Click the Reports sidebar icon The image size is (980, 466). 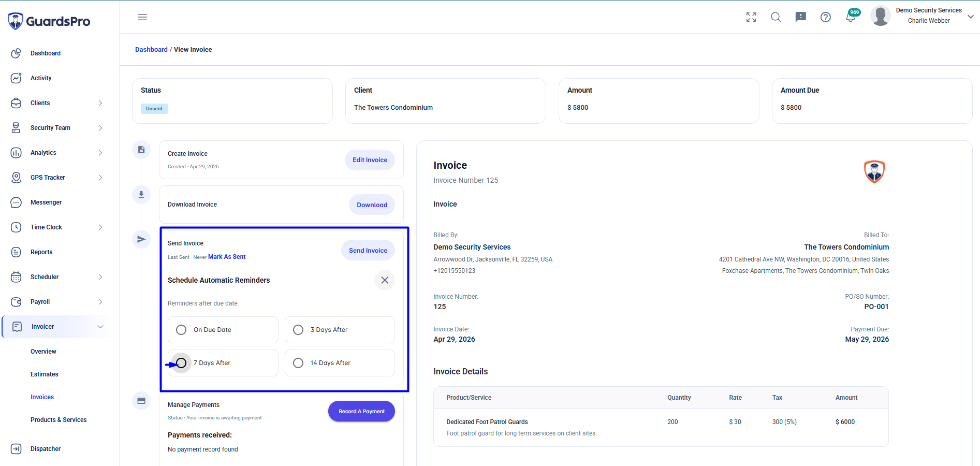click(x=16, y=252)
